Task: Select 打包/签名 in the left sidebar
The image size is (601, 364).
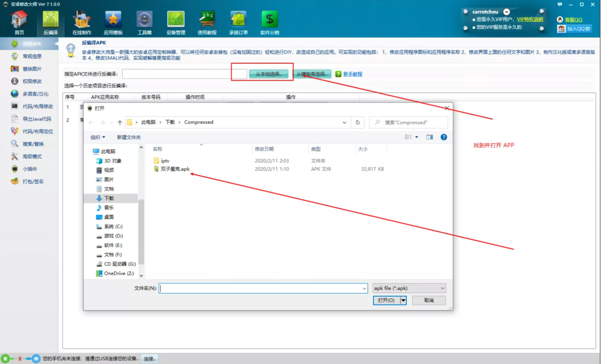Action: point(32,181)
